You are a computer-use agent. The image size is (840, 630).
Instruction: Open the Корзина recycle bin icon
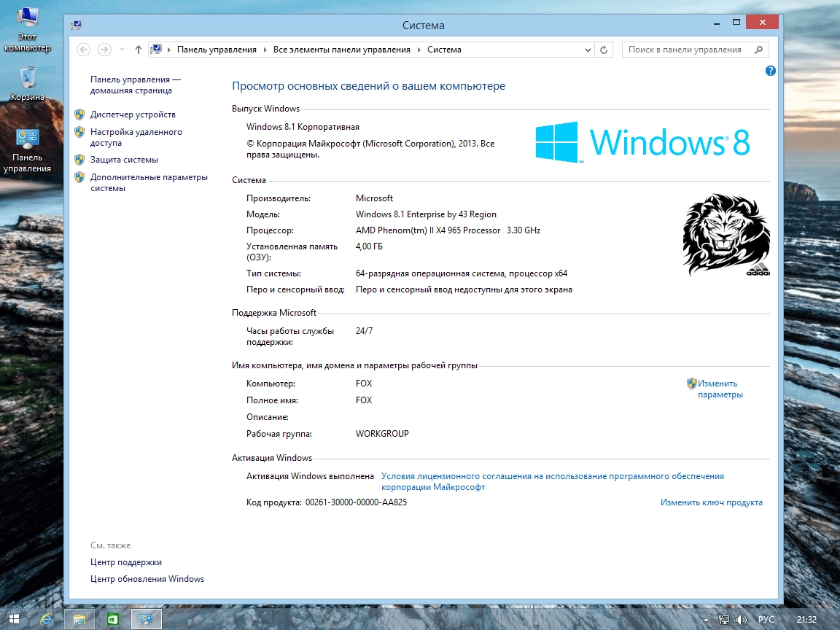pyautogui.click(x=27, y=84)
